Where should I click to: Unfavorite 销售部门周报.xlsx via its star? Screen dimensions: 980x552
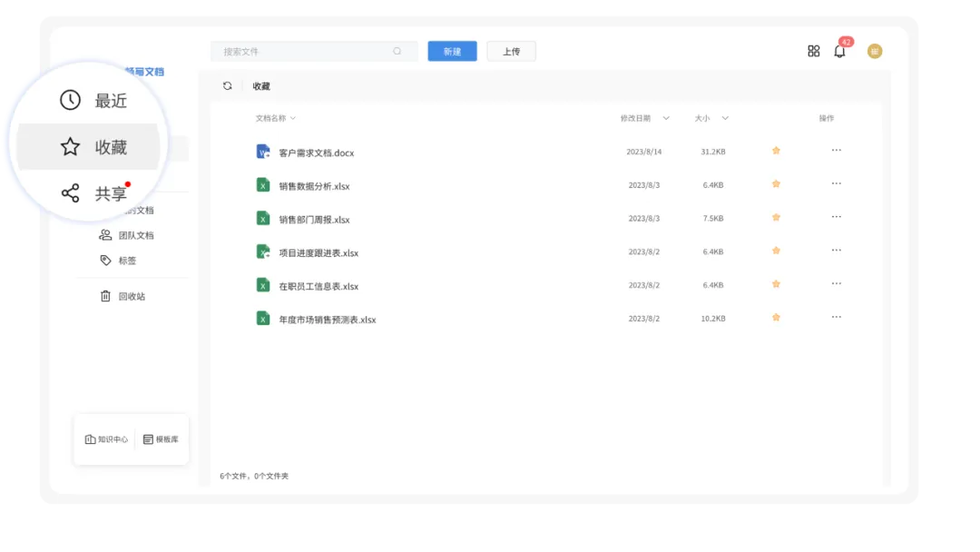(776, 218)
